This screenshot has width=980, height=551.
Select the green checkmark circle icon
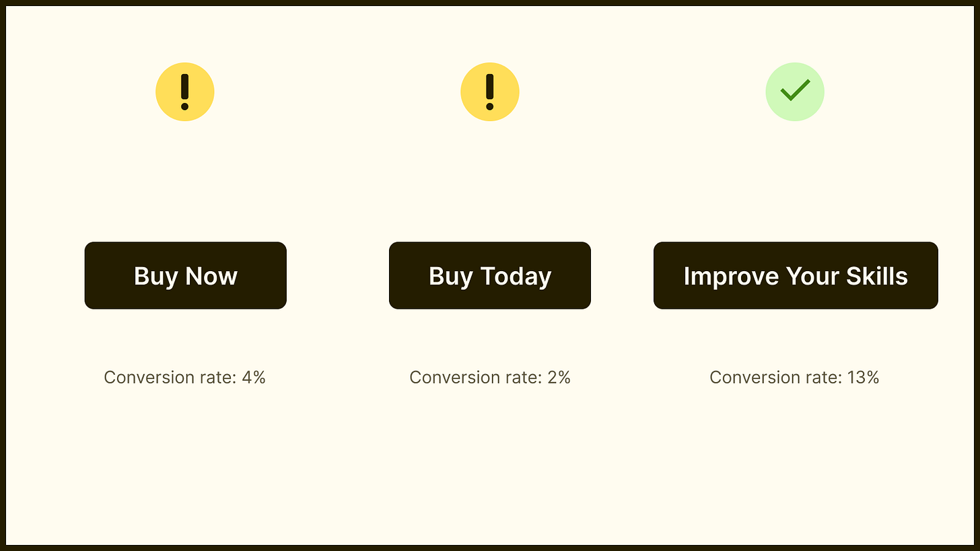coord(795,91)
